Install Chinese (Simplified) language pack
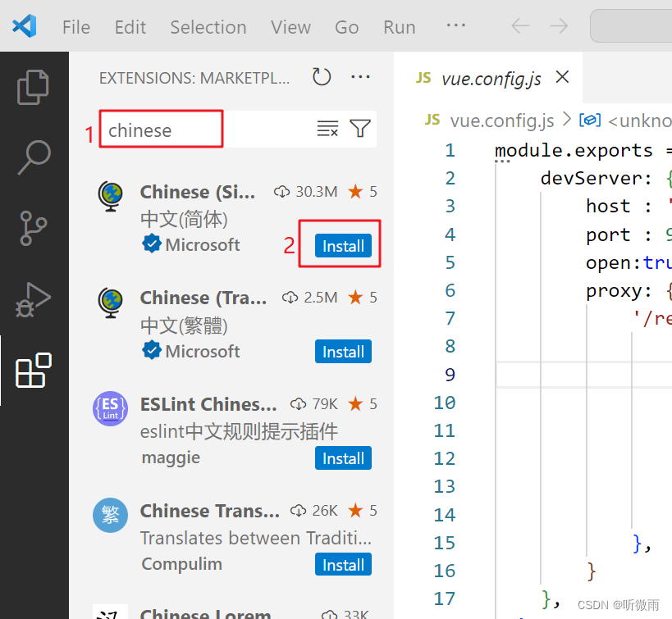 tap(343, 246)
